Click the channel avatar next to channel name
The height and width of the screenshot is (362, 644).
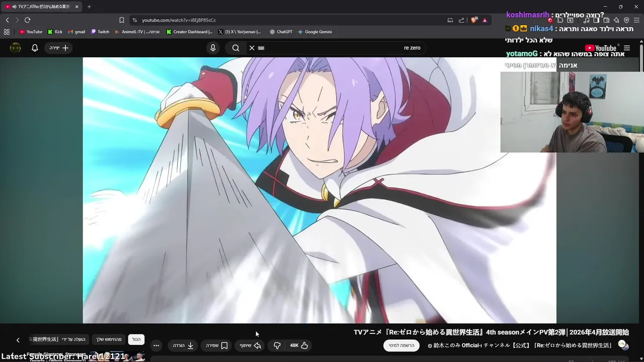point(622,345)
